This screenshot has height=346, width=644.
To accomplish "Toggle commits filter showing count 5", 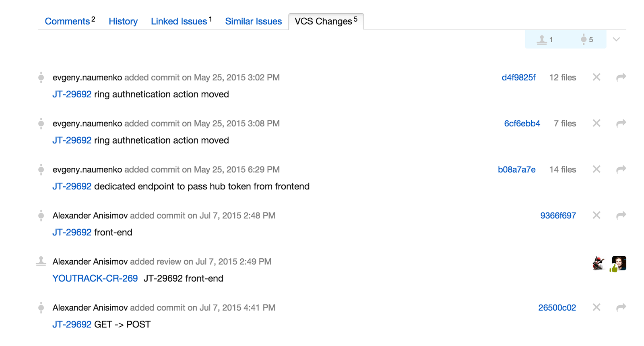I will point(587,39).
